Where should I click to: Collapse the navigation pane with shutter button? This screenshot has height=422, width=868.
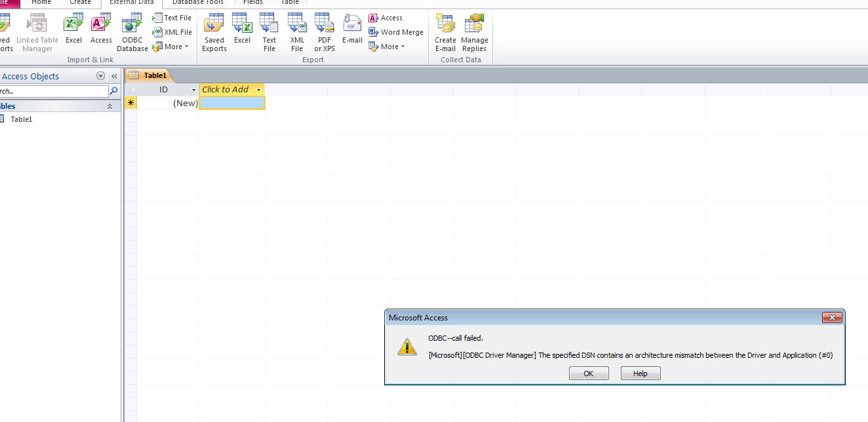coord(114,76)
